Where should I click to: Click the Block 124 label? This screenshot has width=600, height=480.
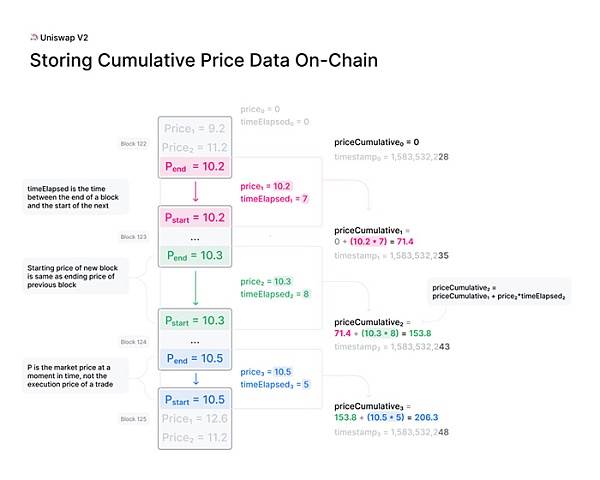[134, 342]
